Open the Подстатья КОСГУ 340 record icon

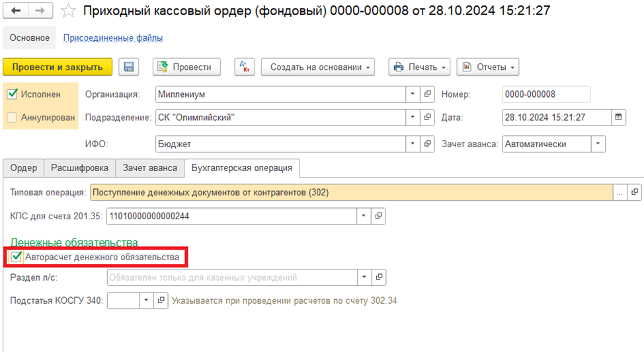161,300
